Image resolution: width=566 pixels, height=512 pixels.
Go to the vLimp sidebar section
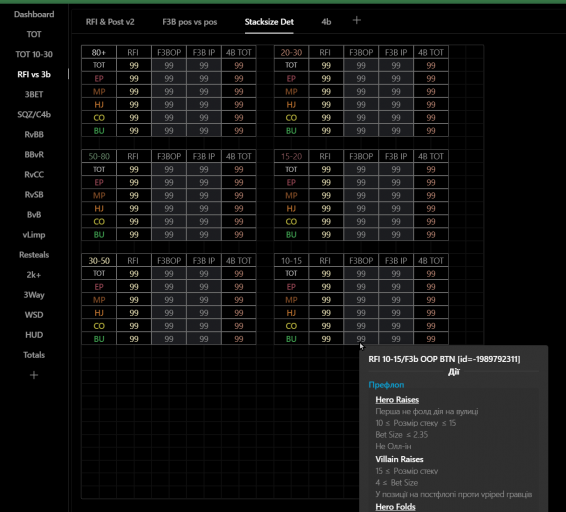point(34,235)
